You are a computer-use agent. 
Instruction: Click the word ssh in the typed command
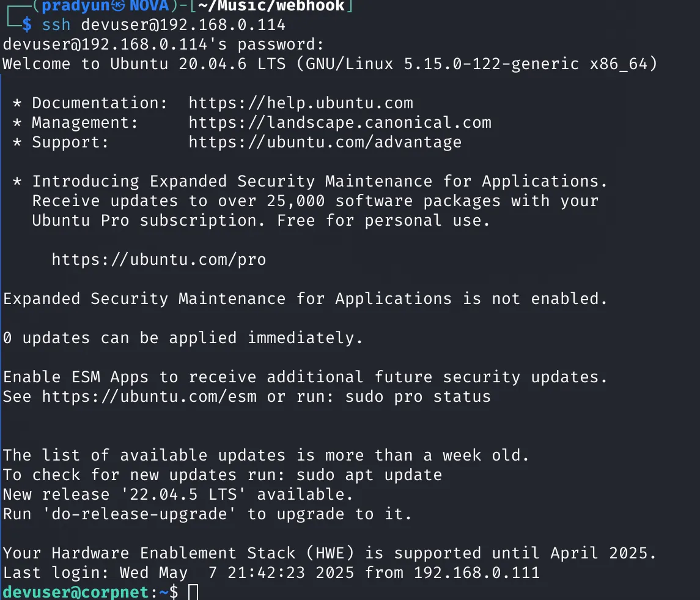click(x=56, y=25)
